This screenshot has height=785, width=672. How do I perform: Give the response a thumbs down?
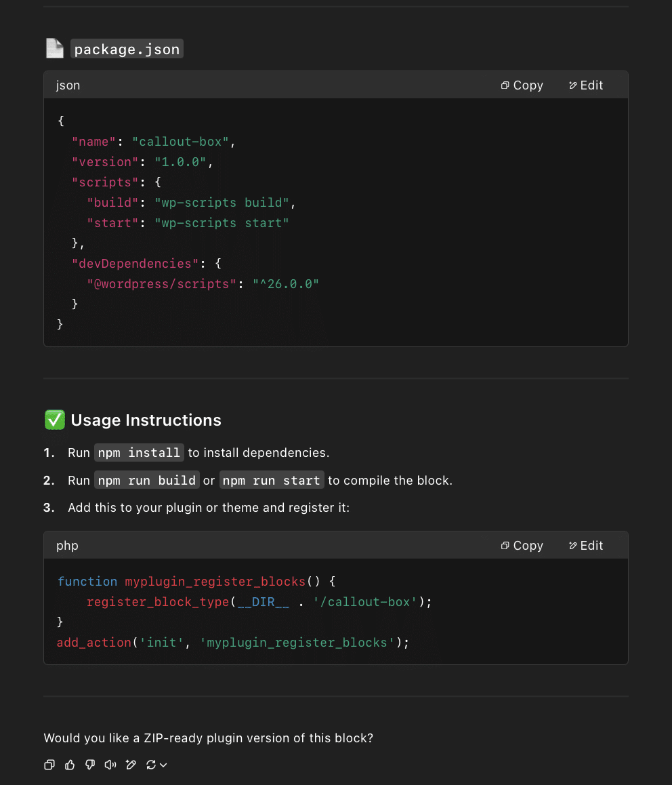click(x=90, y=765)
